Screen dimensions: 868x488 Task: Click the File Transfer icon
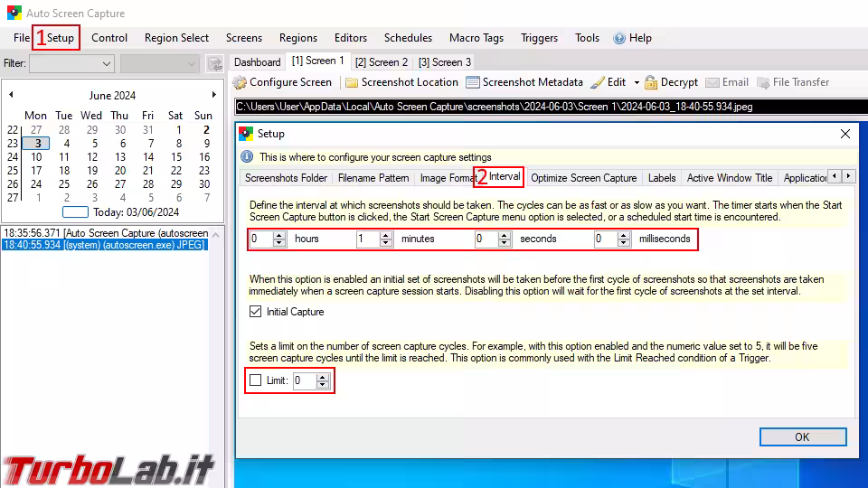(763, 82)
